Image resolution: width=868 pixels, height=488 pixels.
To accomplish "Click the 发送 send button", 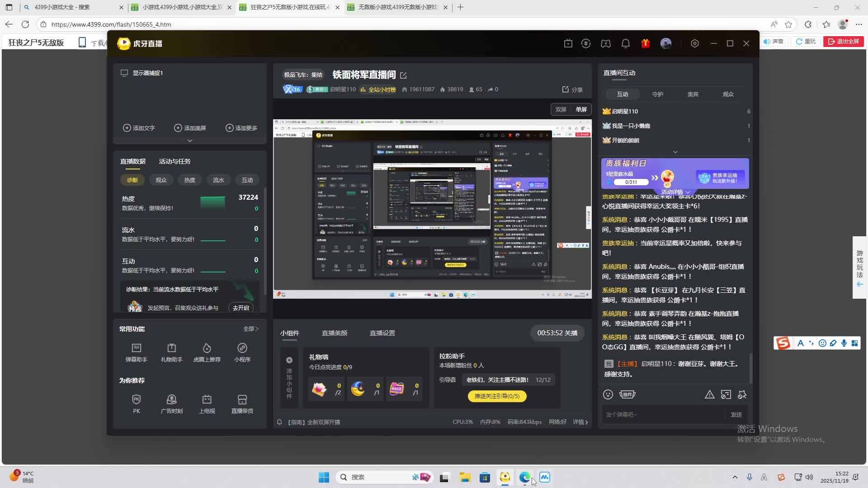I will pos(736,414).
